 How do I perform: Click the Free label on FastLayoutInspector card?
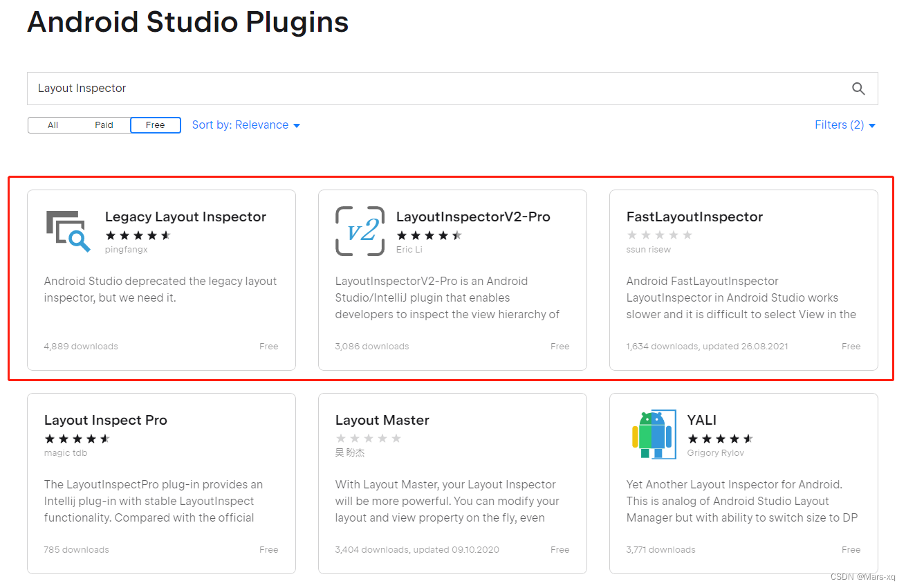(851, 347)
